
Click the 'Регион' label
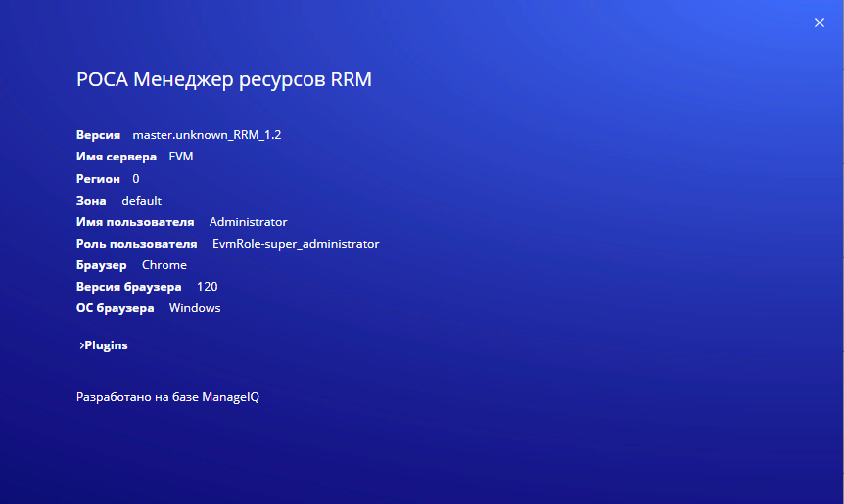coord(98,179)
